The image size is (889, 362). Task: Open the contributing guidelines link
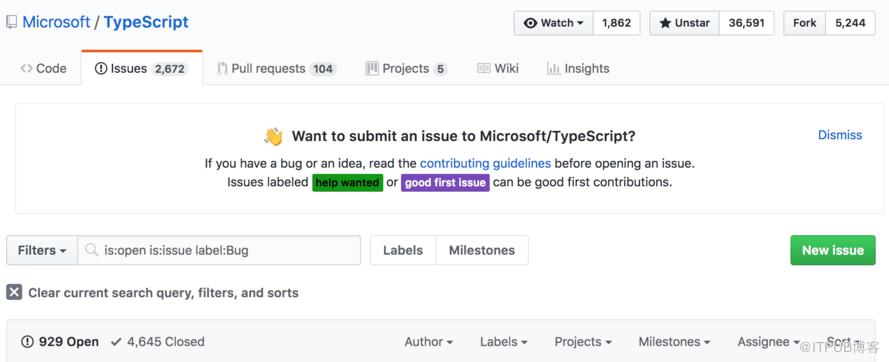[x=485, y=163]
